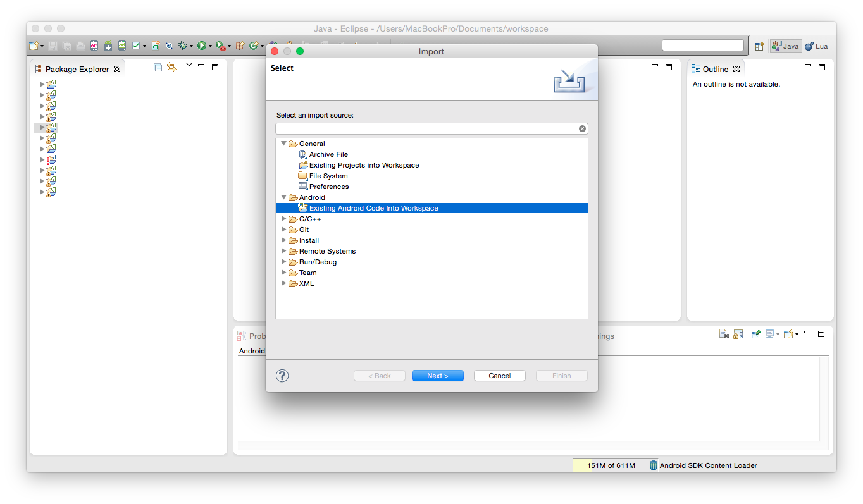Click the New wizard toolbar icon

click(x=34, y=46)
